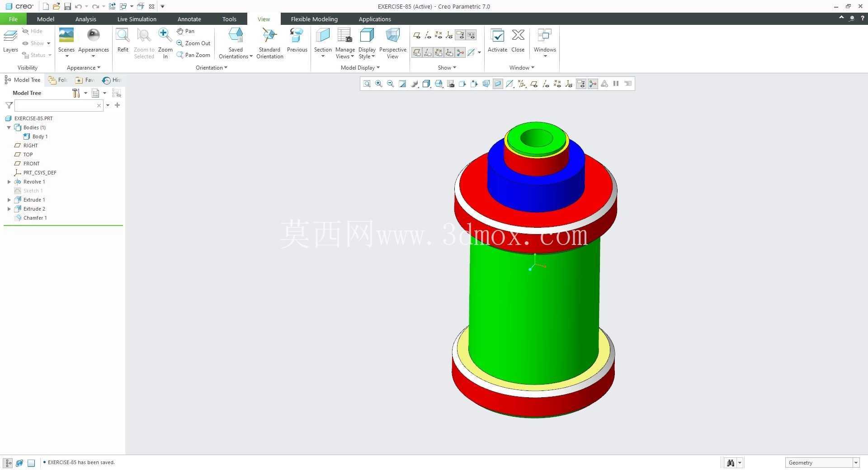Click Refit icon in graphics toolbar

pyautogui.click(x=367, y=84)
